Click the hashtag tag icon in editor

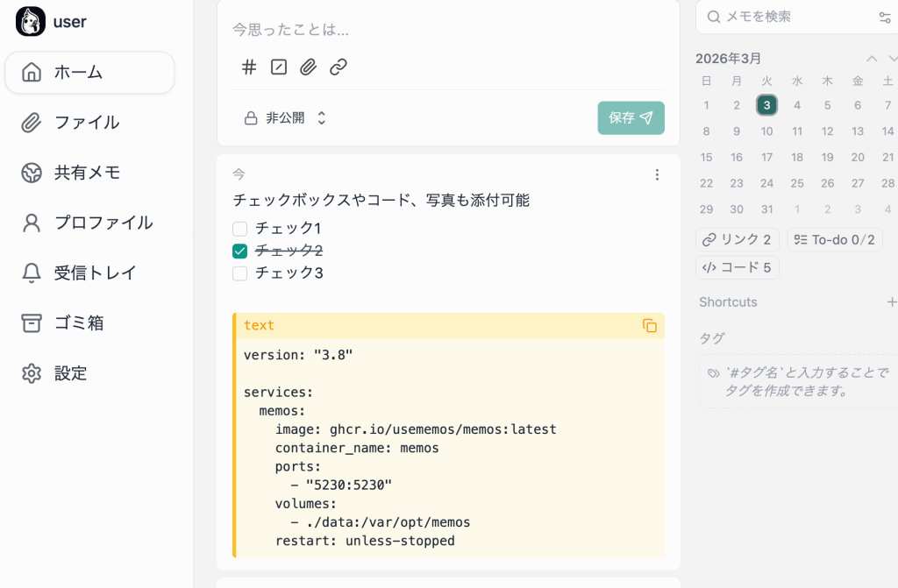249,67
